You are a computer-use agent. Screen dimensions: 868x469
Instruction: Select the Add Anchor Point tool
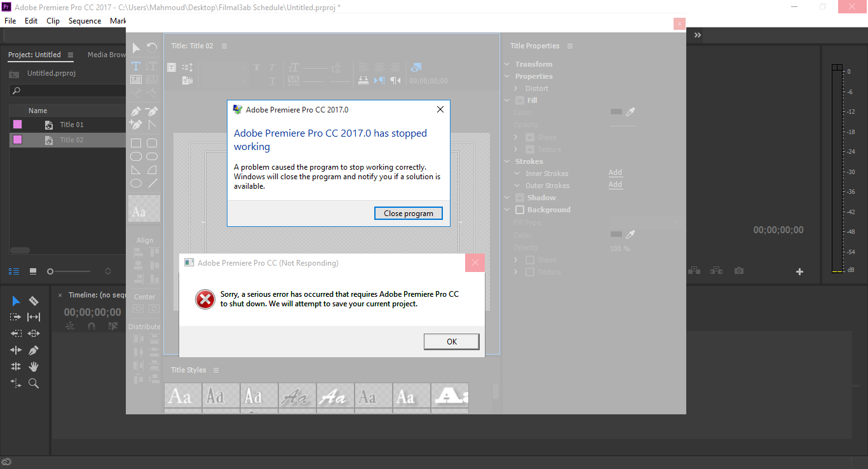click(x=136, y=125)
